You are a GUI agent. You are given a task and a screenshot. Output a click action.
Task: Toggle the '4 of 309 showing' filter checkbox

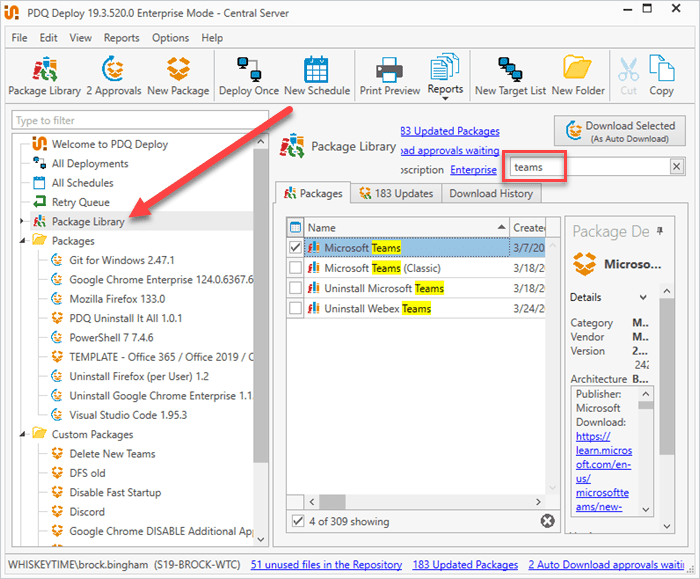pyautogui.click(x=298, y=521)
